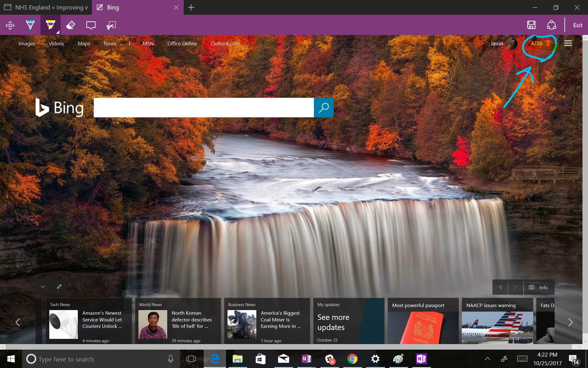Toggle touch writing pan tool

click(10, 25)
